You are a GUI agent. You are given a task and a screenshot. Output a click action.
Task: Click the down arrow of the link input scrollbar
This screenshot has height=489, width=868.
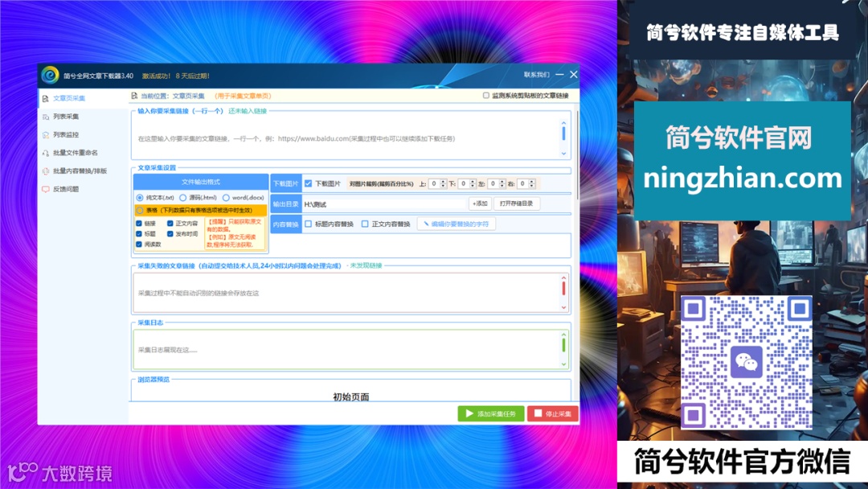563,154
